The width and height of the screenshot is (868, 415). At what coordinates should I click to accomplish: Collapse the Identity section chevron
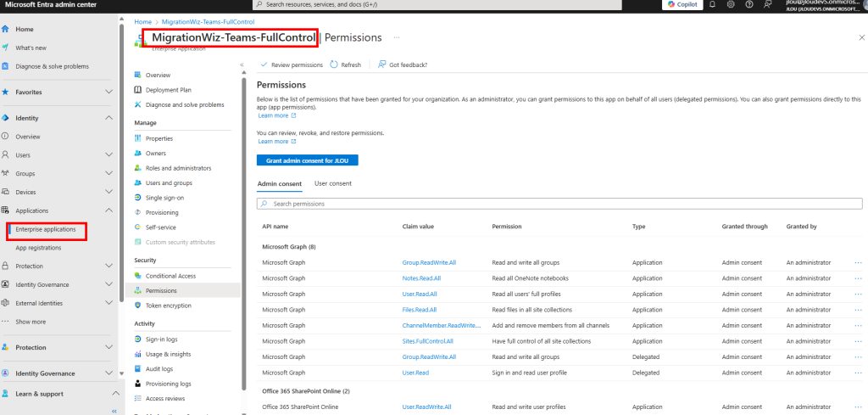coord(108,118)
